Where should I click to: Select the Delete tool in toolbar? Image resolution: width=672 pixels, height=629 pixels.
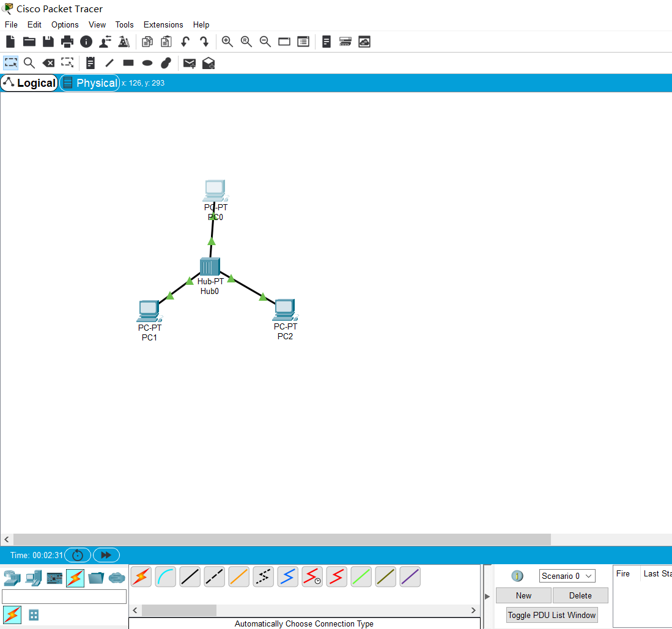(48, 63)
